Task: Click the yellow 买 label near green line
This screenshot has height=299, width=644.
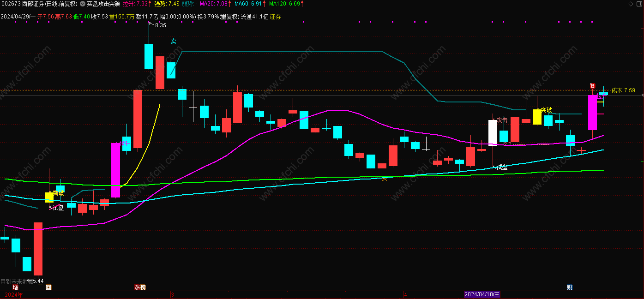Action: (384, 178)
